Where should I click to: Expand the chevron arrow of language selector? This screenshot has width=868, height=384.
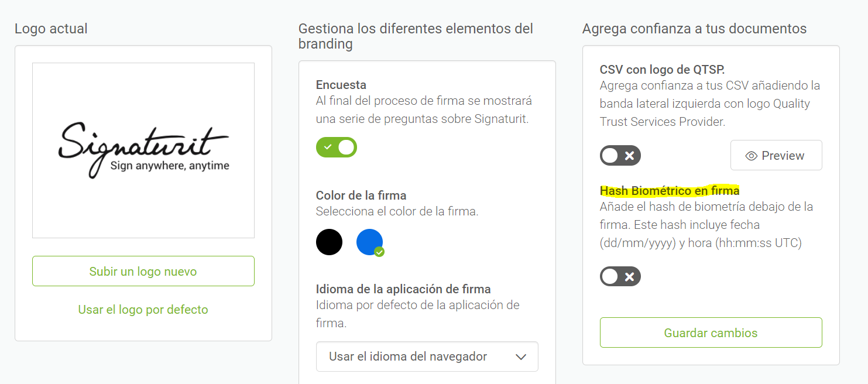tap(521, 357)
